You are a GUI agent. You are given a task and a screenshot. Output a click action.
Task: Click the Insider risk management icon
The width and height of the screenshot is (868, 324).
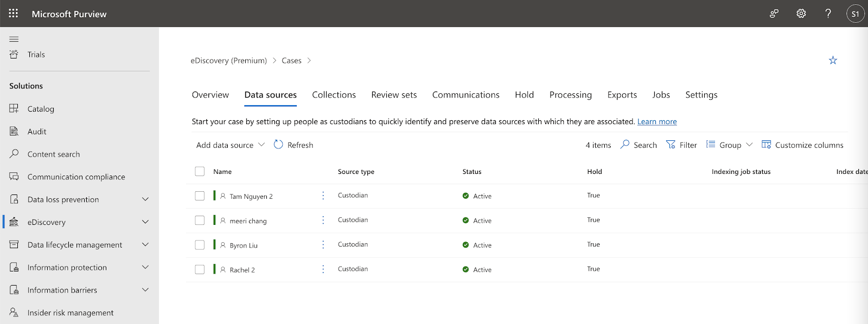pyautogui.click(x=14, y=313)
